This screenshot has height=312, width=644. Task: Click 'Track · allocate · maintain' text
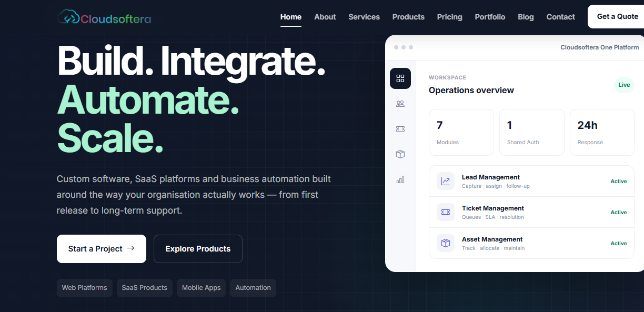click(493, 248)
